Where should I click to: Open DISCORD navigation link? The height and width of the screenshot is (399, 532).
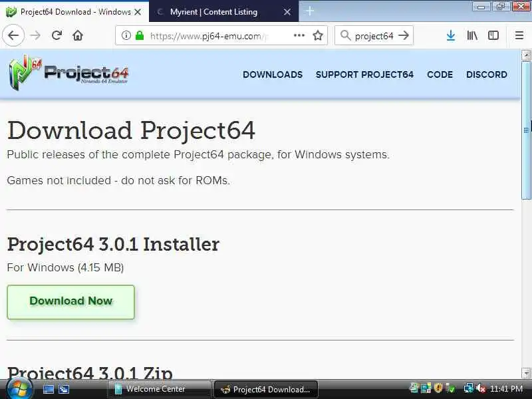(x=487, y=74)
